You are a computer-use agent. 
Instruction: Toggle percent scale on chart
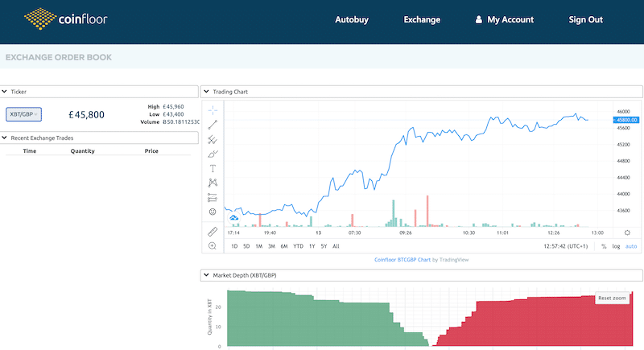pos(604,246)
